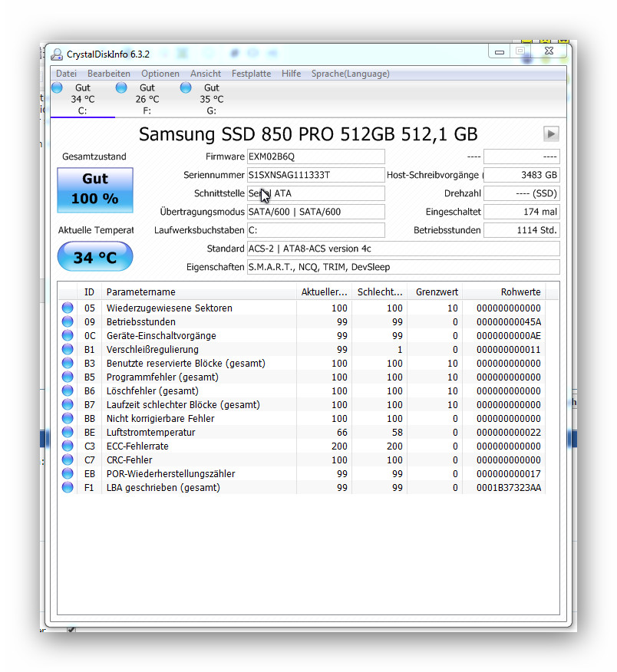Select the Luftstromtemperatur parameter name

tap(151, 433)
